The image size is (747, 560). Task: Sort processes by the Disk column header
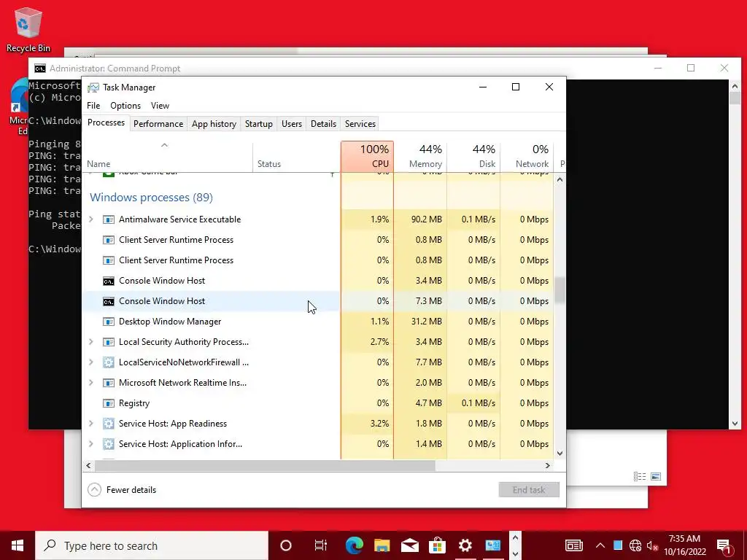tap(473, 156)
